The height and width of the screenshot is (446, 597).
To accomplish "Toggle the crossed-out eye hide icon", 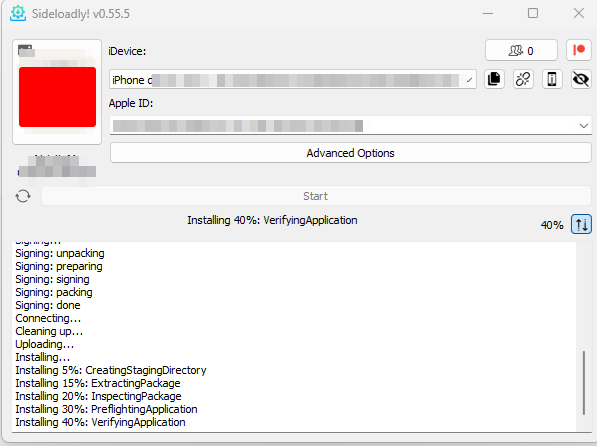I will 581,79.
